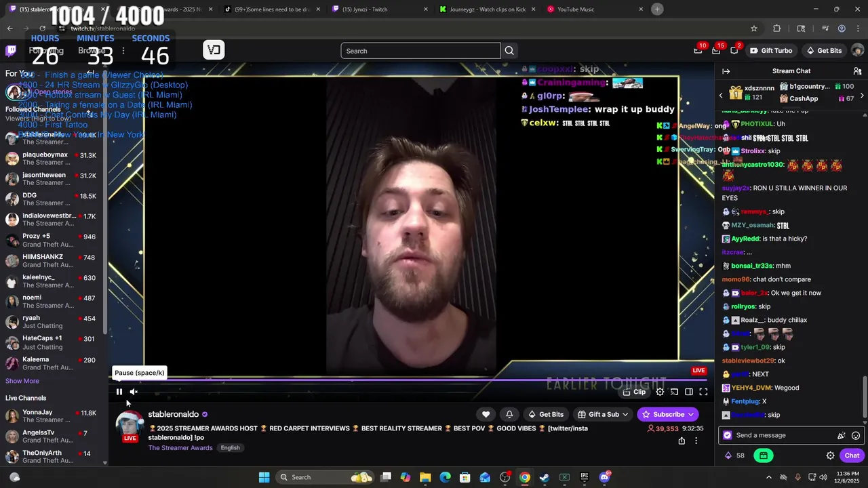
Task: Switch to Some lines need to be TikTok tab
Action: [x=273, y=9]
